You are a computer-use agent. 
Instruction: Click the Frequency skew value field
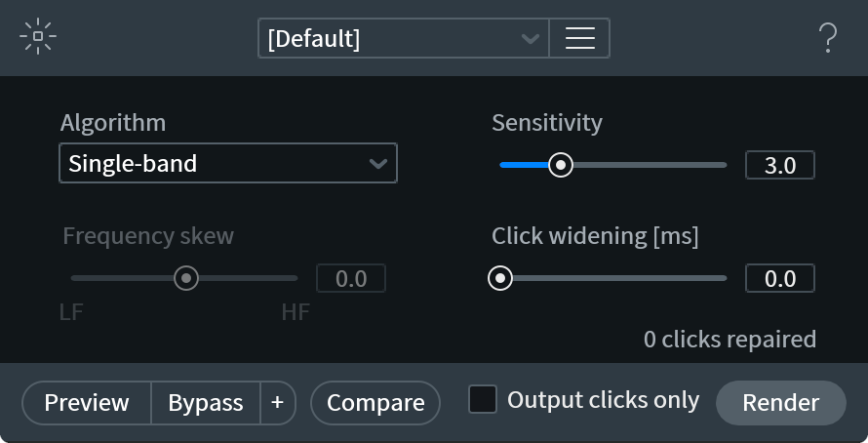(351, 278)
